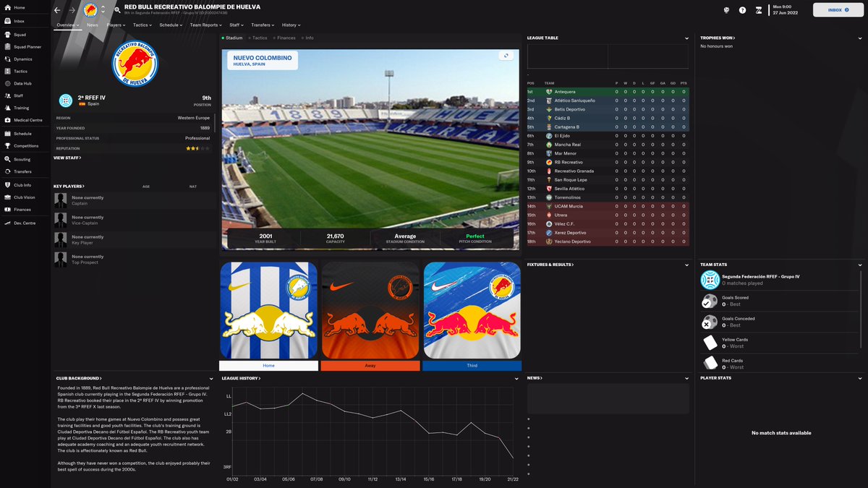Viewport: 868px width, 488px height.
Task: Select the Tactics view option
Action: [258, 38]
